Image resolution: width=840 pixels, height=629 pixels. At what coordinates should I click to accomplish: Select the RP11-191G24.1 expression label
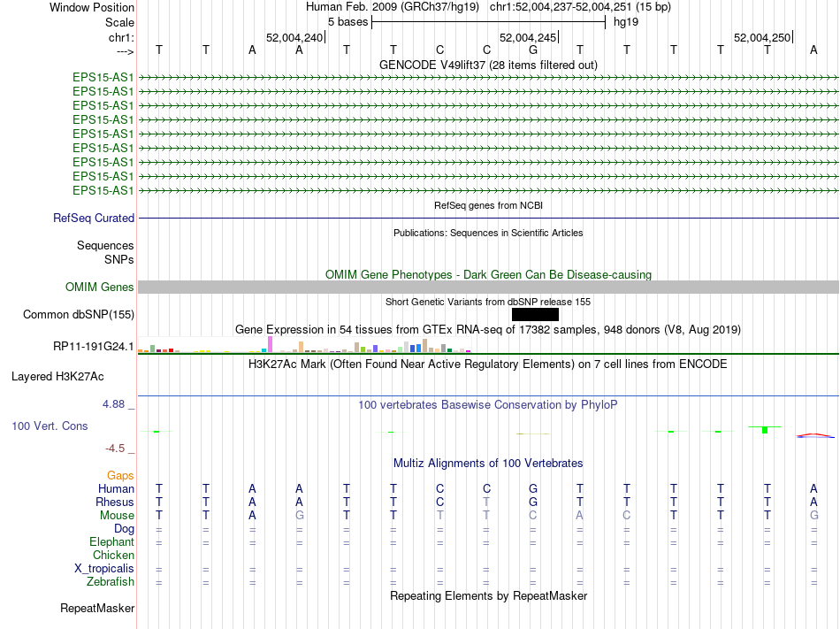pos(94,347)
